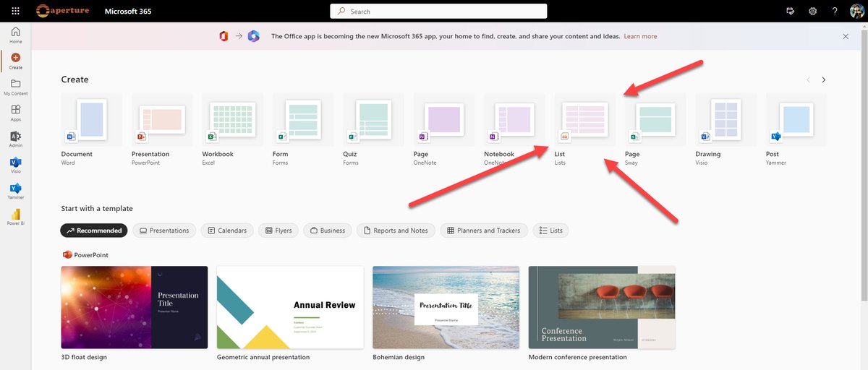This screenshot has width=868, height=370.
Task: Select the Calendars template filter
Action: point(227,231)
